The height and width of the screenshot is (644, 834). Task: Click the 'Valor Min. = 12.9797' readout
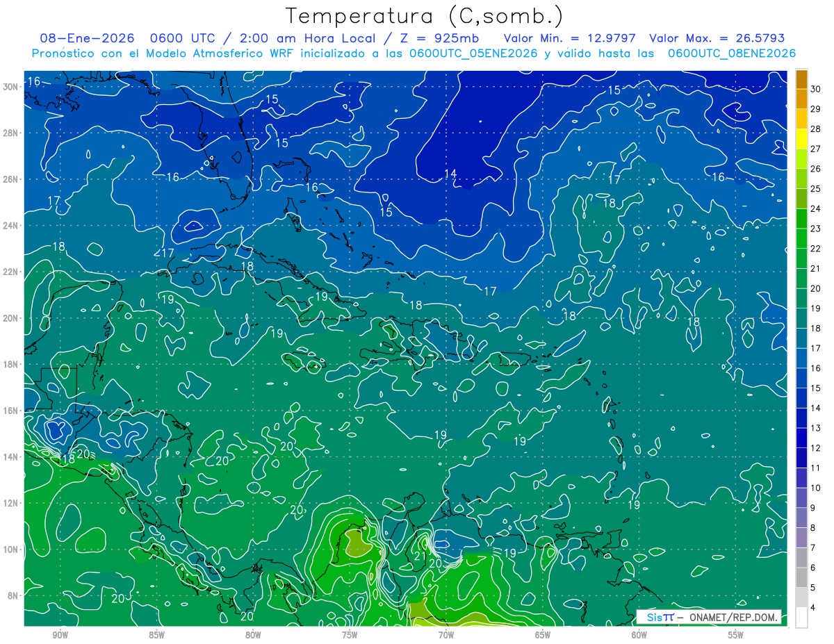570,38
